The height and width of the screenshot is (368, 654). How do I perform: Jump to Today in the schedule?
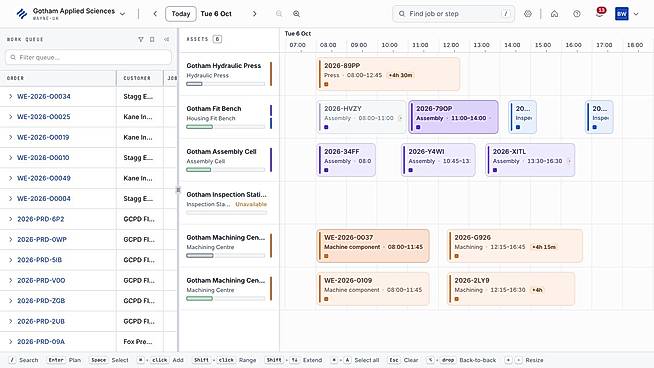coord(181,14)
